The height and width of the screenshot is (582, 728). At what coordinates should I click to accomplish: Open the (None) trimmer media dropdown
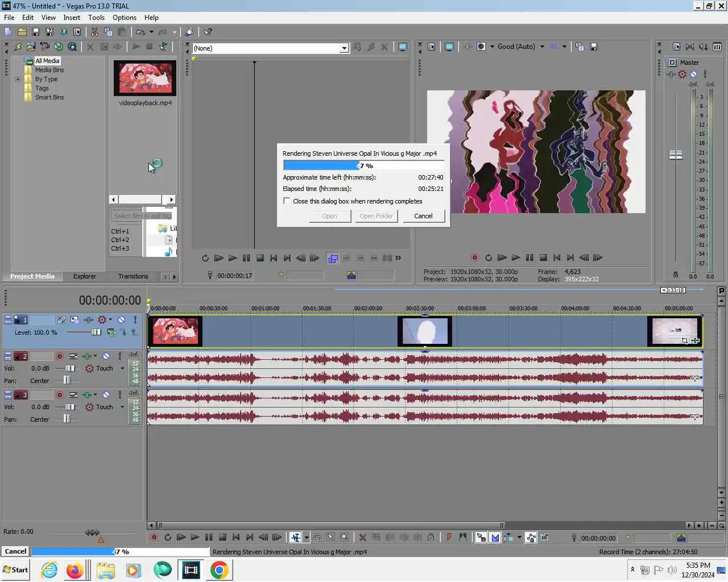pyautogui.click(x=344, y=48)
